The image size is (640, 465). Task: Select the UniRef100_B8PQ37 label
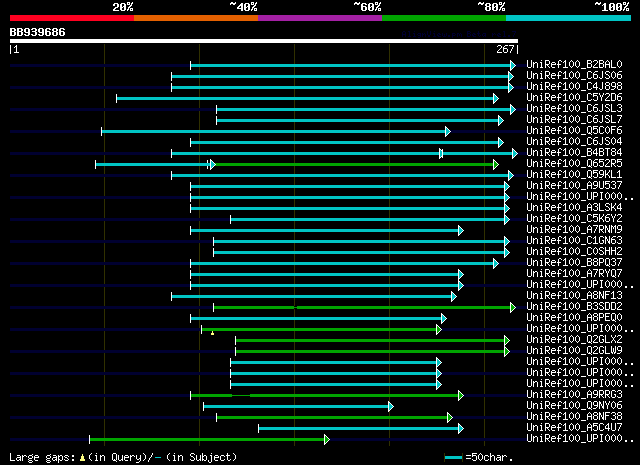tap(574, 263)
